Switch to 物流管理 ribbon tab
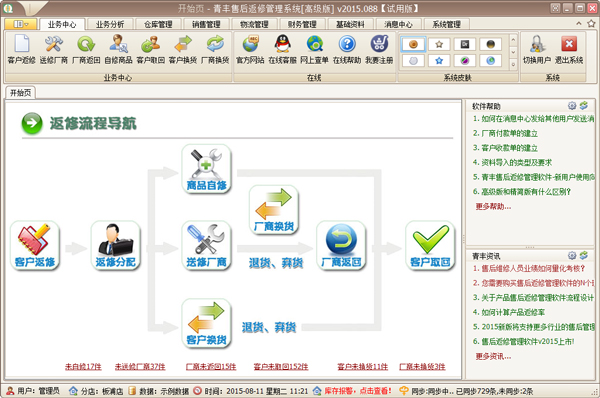 [254, 24]
